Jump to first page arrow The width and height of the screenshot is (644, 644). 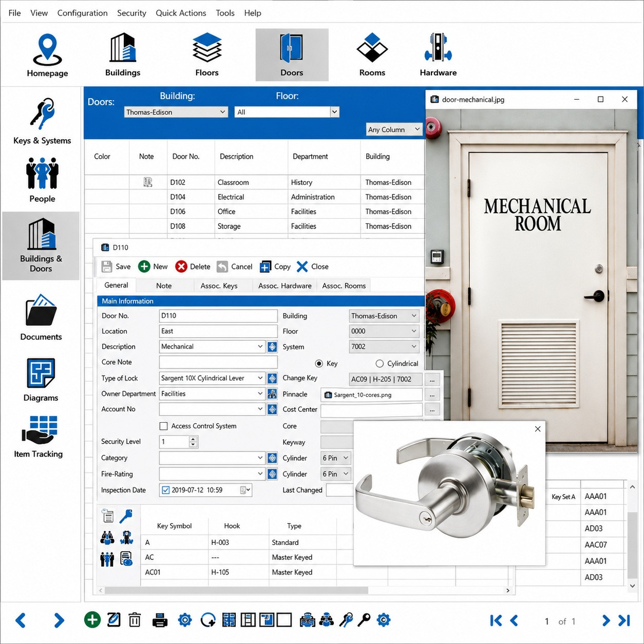(496, 620)
